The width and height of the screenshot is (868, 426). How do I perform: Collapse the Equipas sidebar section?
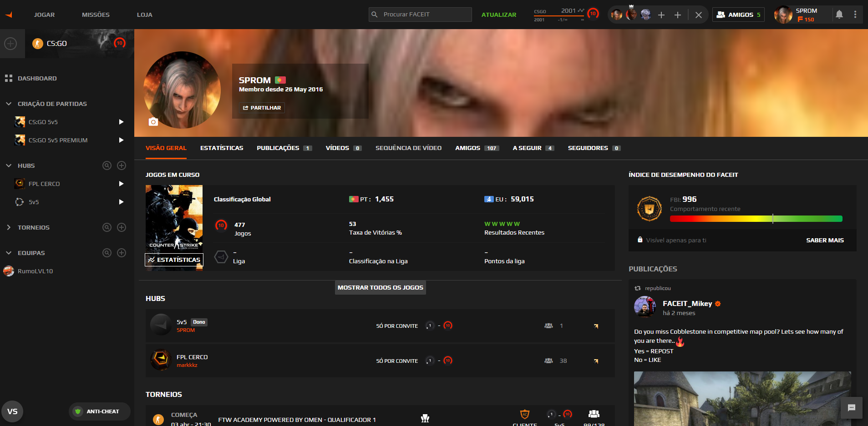[x=9, y=253]
